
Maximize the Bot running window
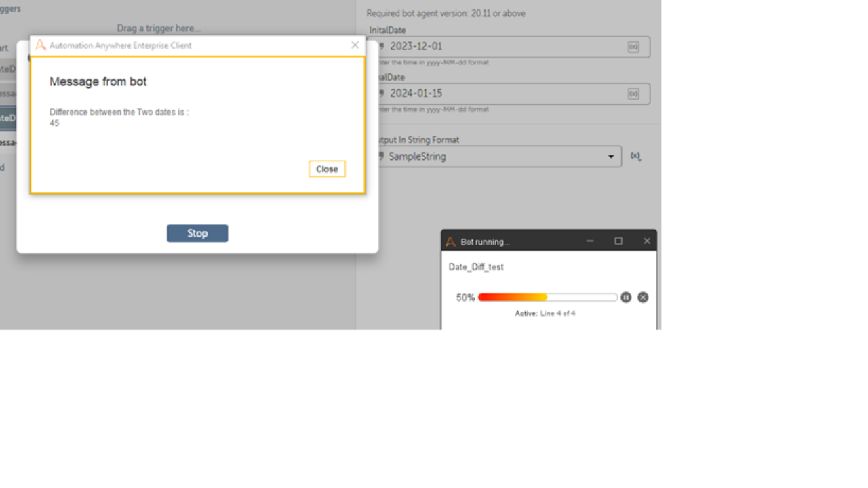tap(618, 241)
